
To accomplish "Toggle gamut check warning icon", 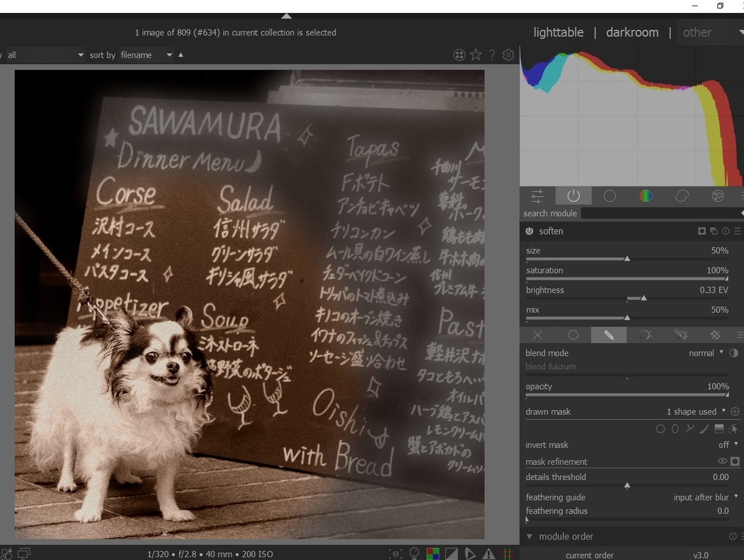I will click(489, 554).
